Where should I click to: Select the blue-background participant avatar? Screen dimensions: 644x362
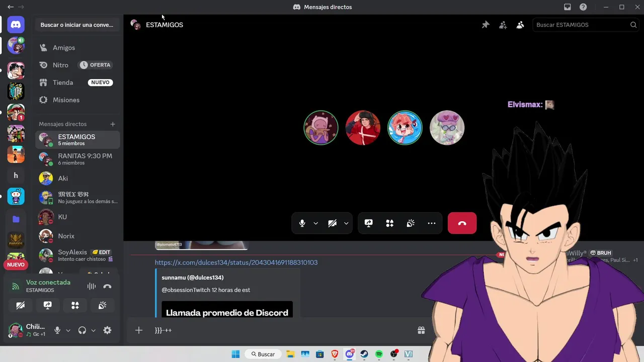(405, 128)
